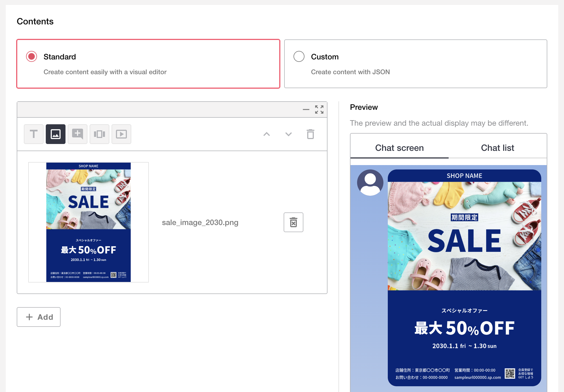Move content block up
The width and height of the screenshot is (564, 392).
tap(267, 134)
